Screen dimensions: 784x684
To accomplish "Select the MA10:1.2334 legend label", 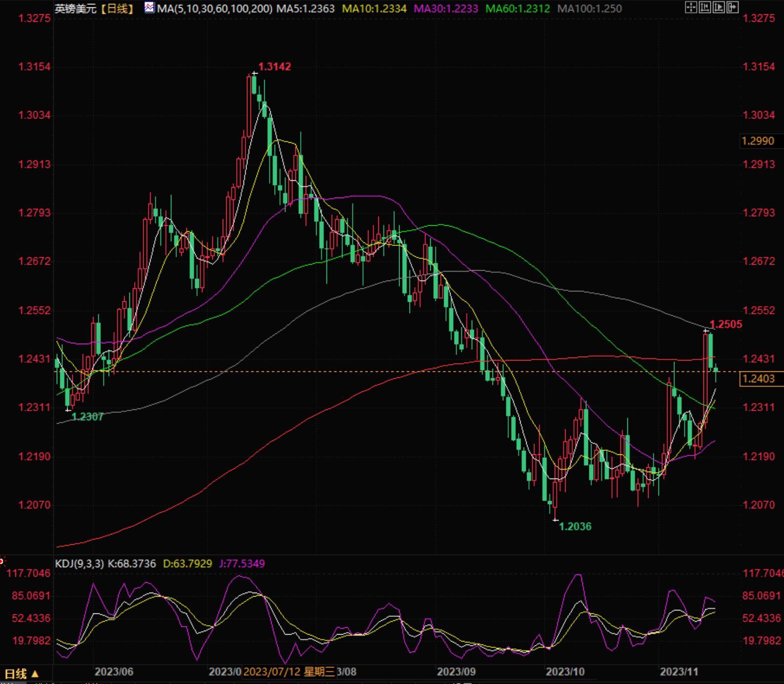I will [374, 8].
